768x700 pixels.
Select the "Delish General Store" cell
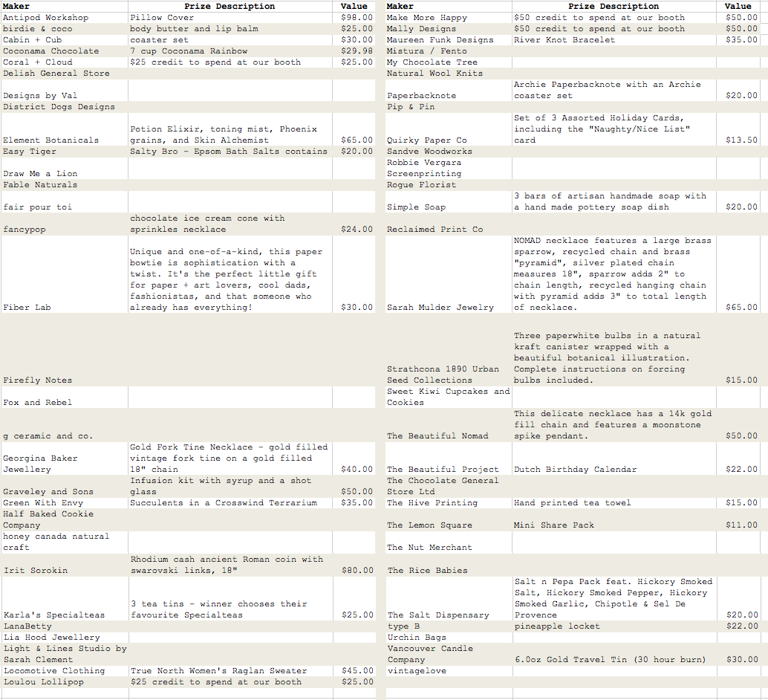coord(64,74)
